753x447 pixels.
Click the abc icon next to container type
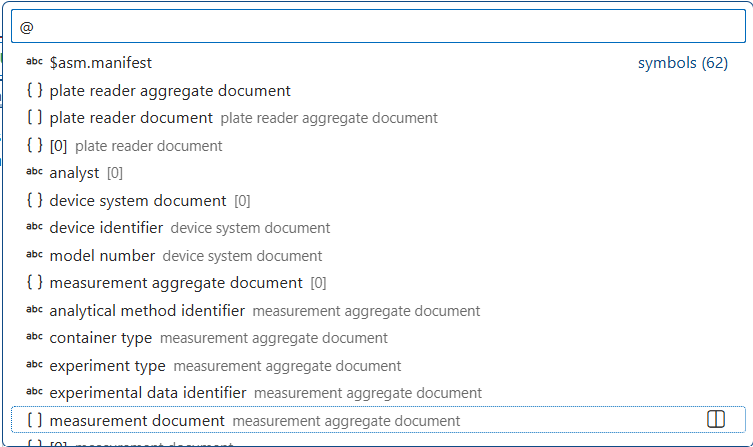(x=34, y=338)
